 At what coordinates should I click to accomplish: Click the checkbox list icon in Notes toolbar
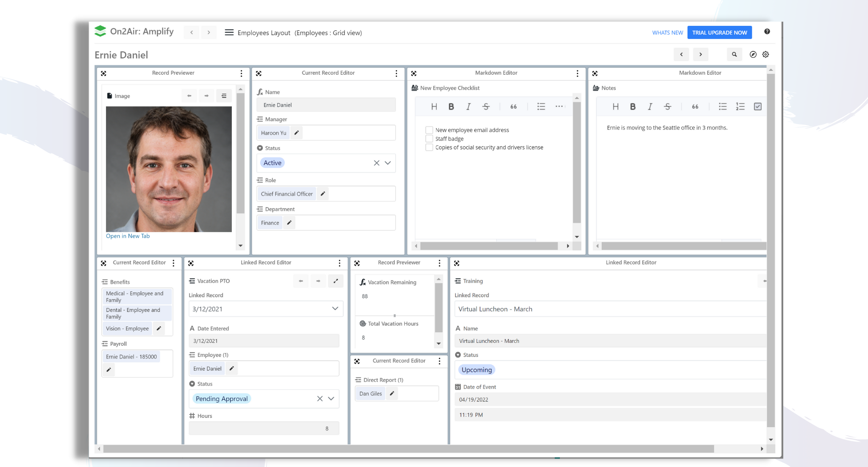758,106
